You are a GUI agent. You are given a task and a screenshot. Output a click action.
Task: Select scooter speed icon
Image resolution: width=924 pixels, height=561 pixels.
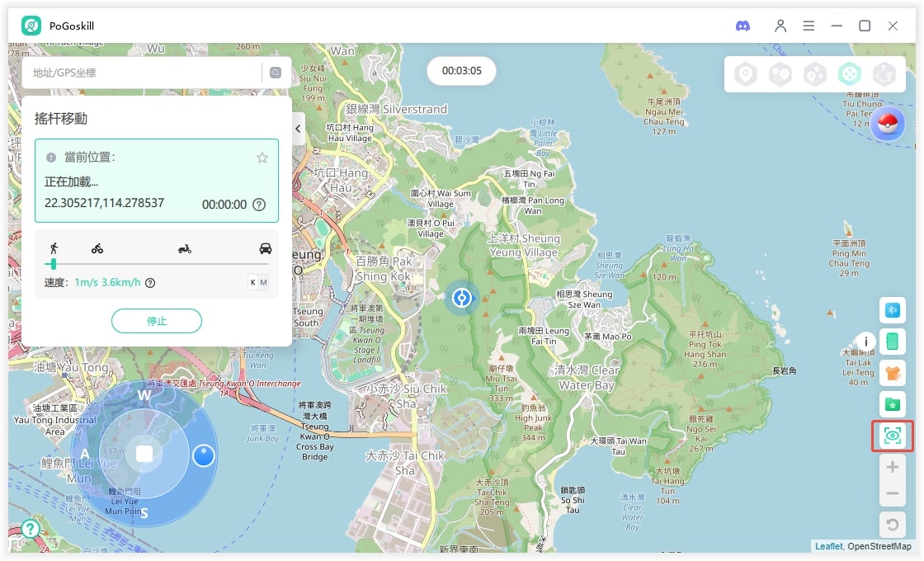(185, 248)
